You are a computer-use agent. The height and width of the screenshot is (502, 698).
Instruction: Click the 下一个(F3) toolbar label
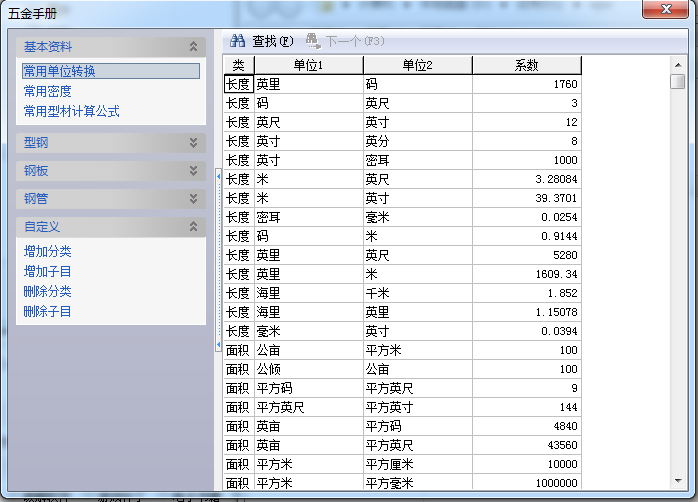[x=355, y=41]
